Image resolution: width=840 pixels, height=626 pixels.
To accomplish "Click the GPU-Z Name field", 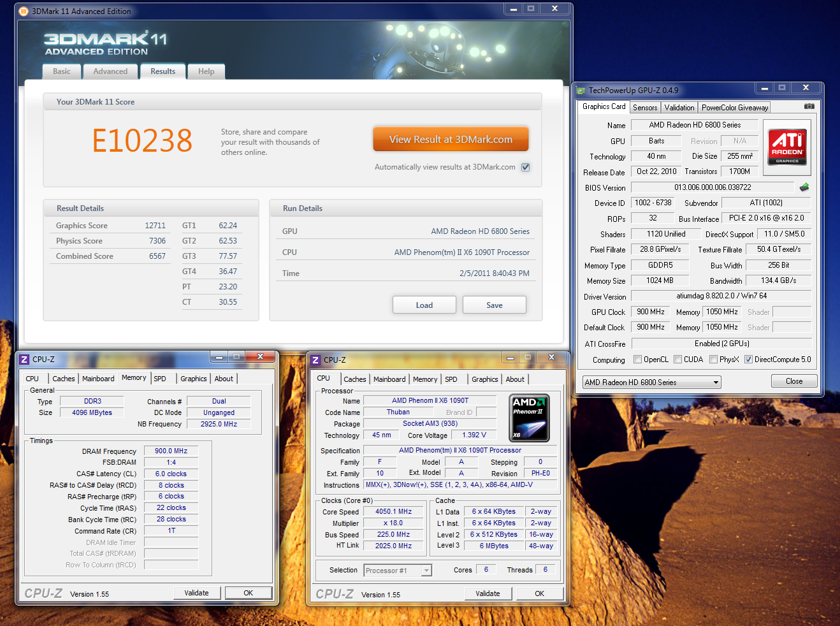I will click(695, 125).
